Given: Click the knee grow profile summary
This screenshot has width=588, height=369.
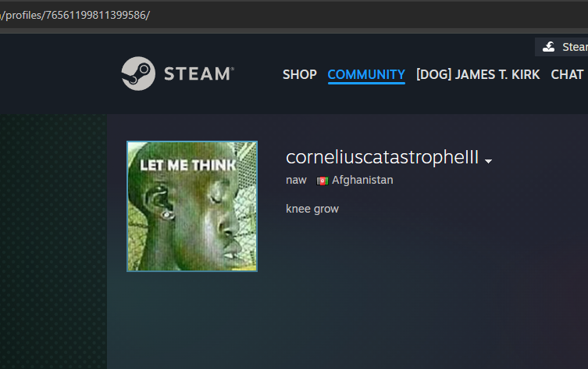Looking at the screenshot, I should tap(312, 209).
